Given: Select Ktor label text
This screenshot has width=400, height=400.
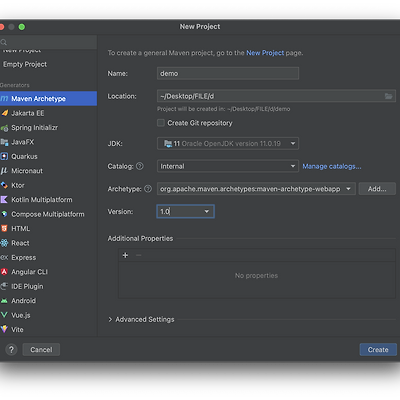Looking at the screenshot, I should [x=18, y=185].
